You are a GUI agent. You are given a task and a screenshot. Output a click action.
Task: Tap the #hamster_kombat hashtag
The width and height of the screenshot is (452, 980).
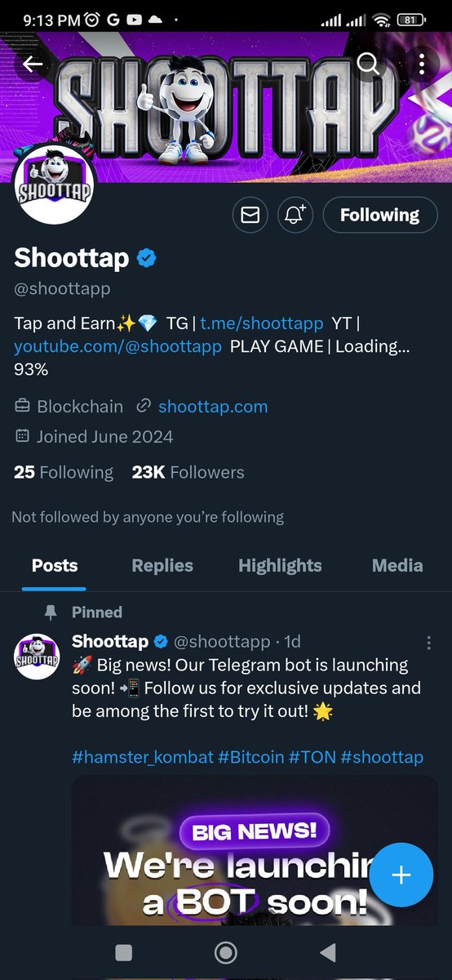click(x=142, y=757)
